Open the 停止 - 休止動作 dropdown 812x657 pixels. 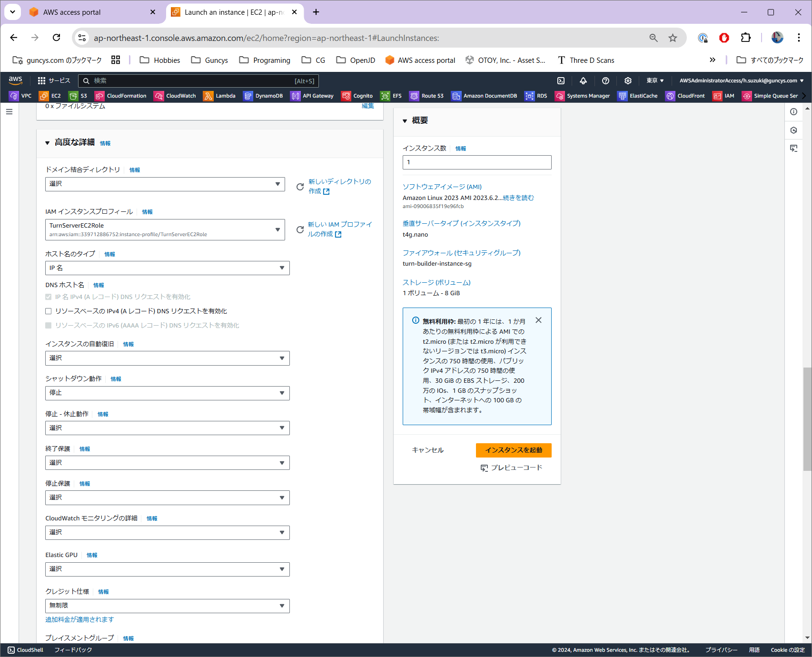click(x=168, y=428)
